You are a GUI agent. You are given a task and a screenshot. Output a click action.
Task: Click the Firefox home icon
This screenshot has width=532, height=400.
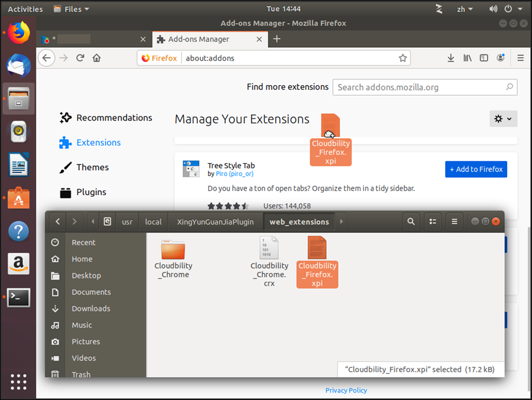(x=96, y=58)
